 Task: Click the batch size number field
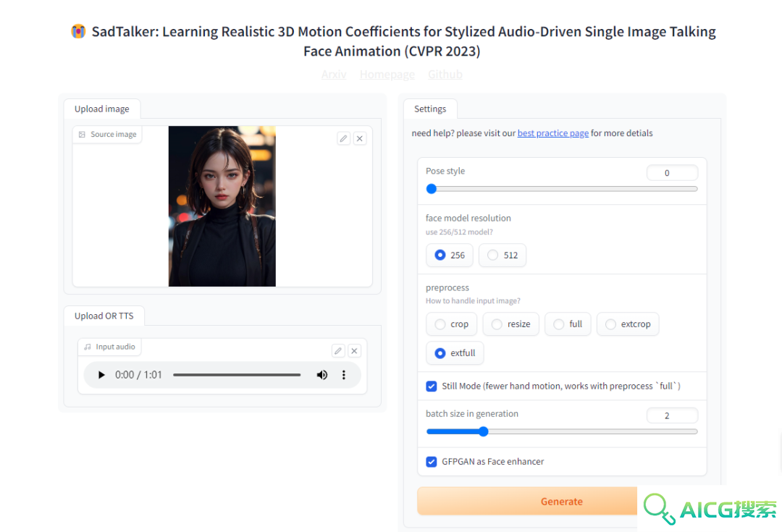click(x=672, y=415)
